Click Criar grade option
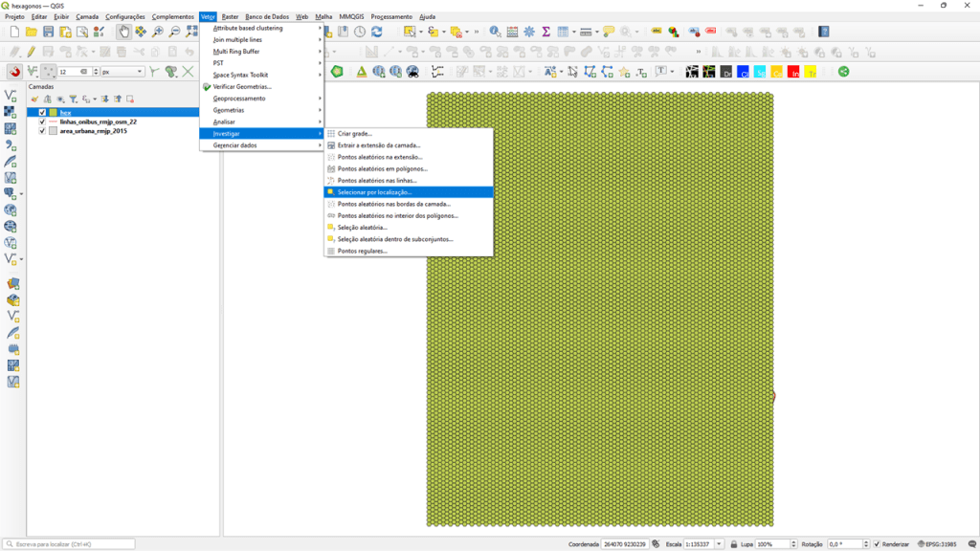980x551 pixels. click(355, 134)
